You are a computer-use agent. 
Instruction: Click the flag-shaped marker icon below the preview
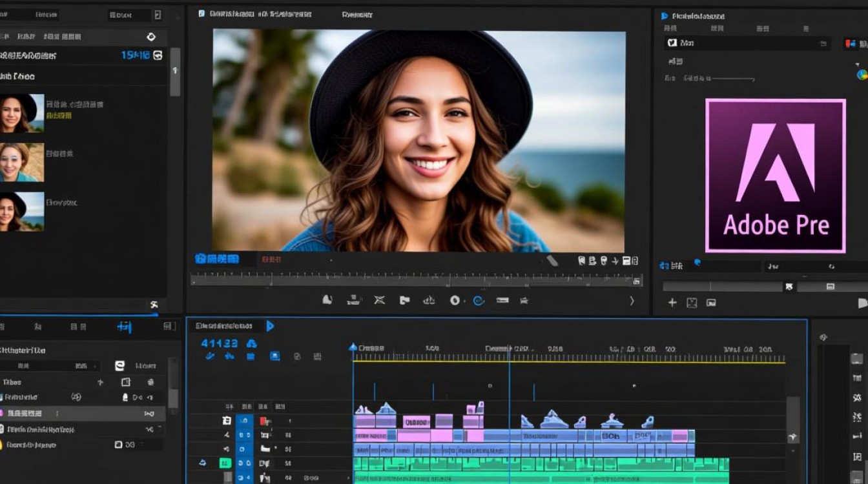pos(405,300)
